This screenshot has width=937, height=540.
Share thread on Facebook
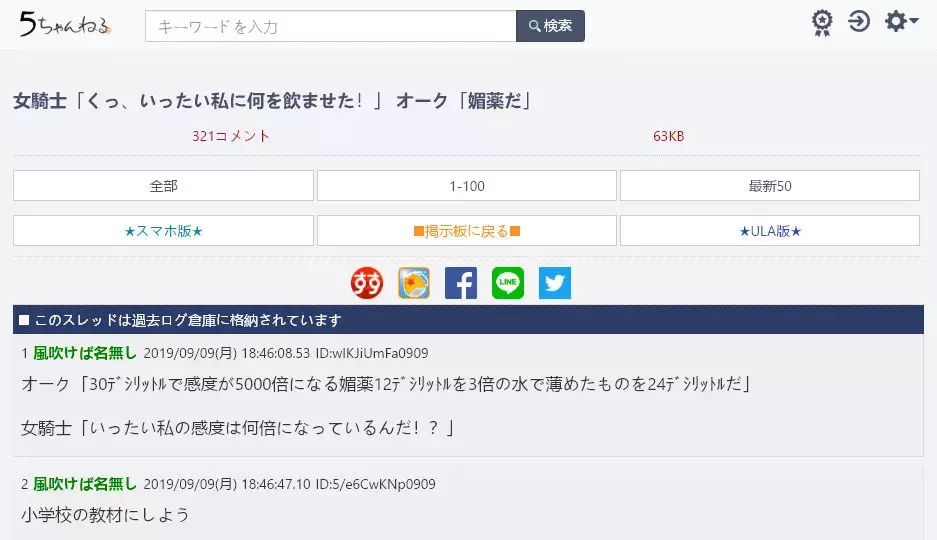[x=461, y=283]
